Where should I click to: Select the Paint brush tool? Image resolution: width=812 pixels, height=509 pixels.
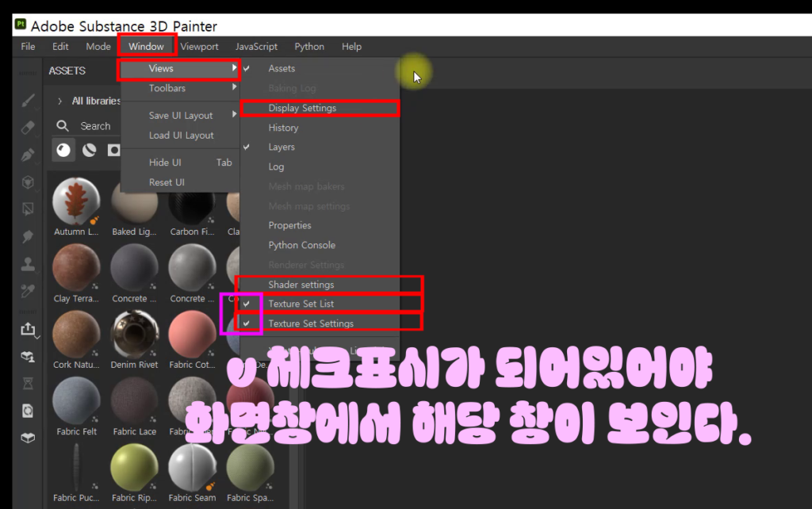(x=28, y=100)
